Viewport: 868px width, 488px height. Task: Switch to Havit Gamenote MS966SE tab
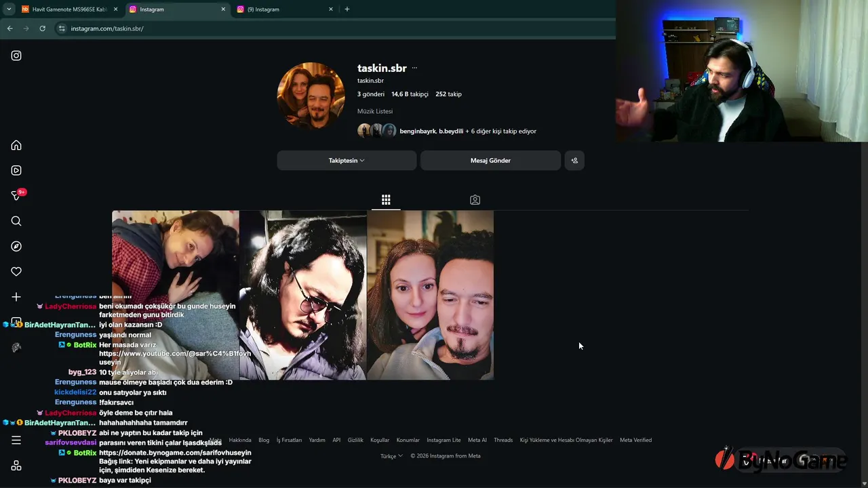[x=68, y=9]
